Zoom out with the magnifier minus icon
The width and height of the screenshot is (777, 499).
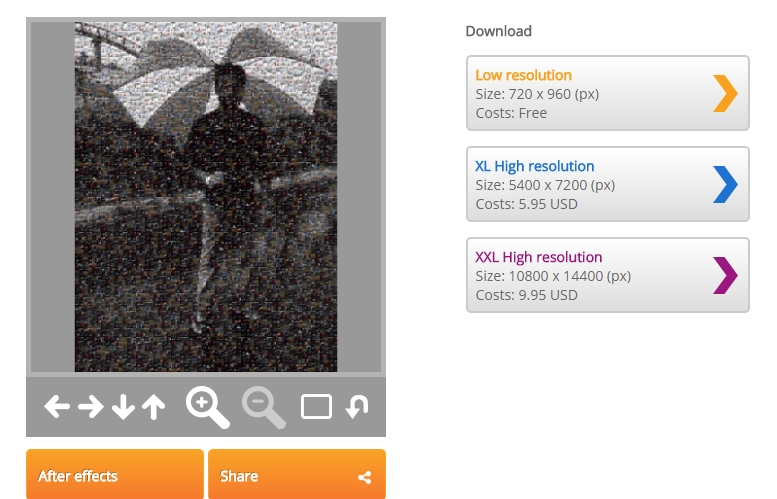pyautogui.click(x=264, y=407)
